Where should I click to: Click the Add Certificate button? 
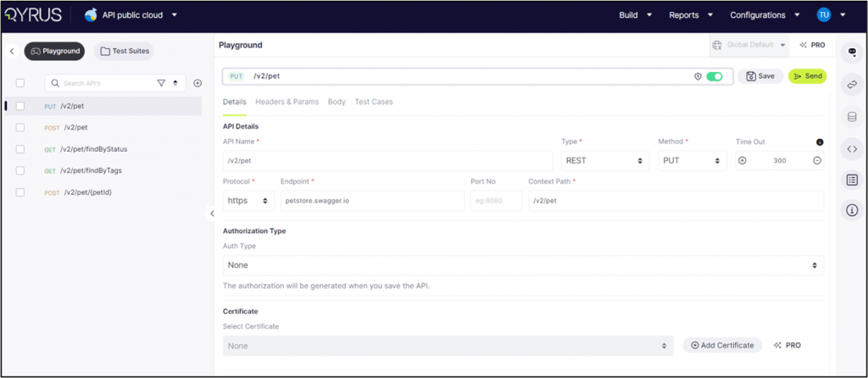(722, 346)
